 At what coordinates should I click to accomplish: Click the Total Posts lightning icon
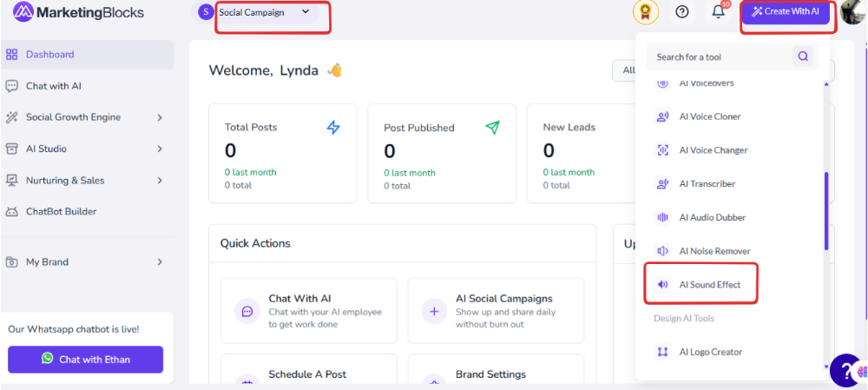[333, 128]
